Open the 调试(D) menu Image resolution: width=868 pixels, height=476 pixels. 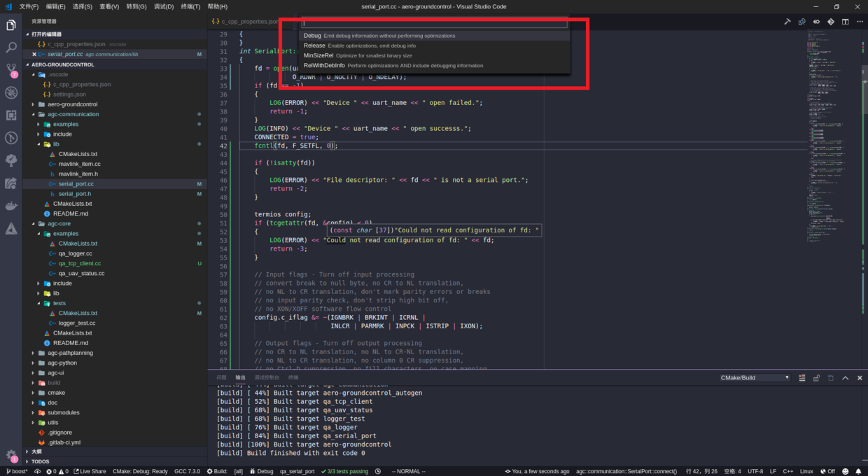coord(163,6)
